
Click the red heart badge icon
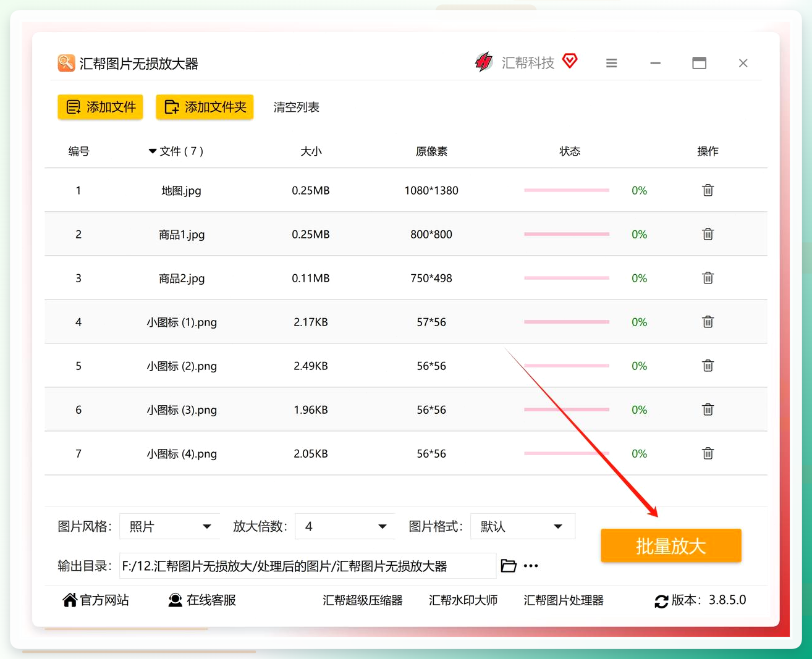tap(570, 61)
